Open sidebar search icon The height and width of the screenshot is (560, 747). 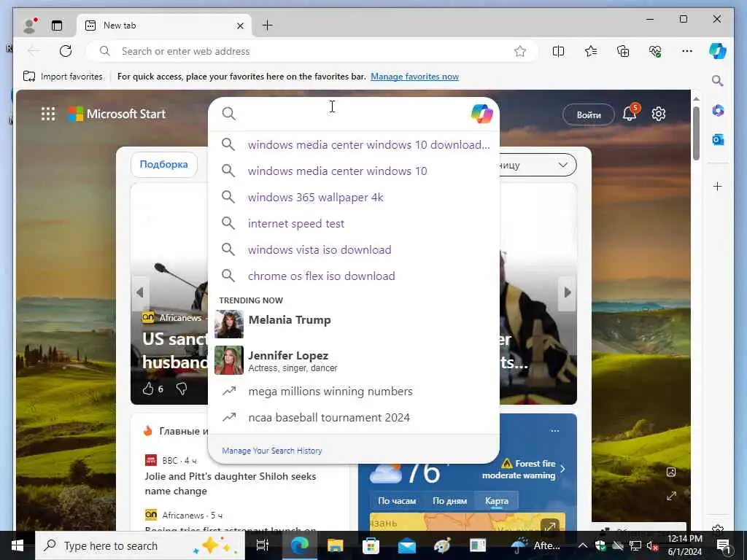coord(718,80)
